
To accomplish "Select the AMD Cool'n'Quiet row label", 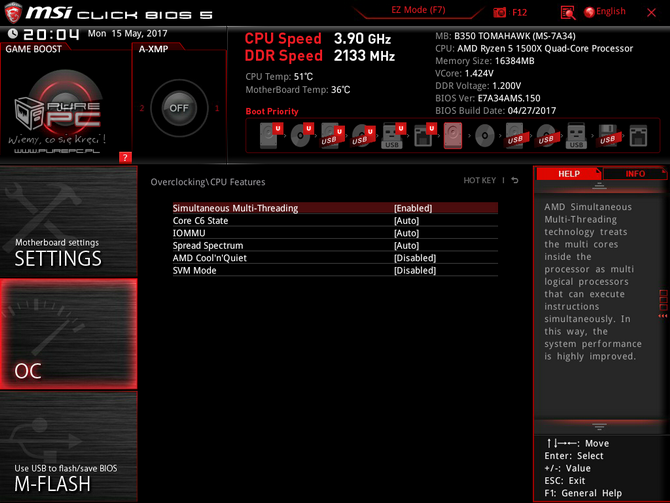I will [210, 258].
